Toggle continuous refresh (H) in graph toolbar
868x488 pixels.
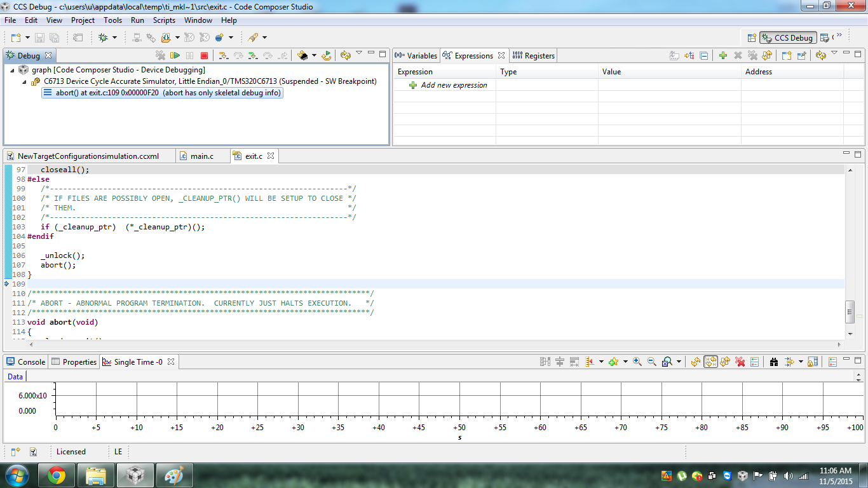click(710, 362)
